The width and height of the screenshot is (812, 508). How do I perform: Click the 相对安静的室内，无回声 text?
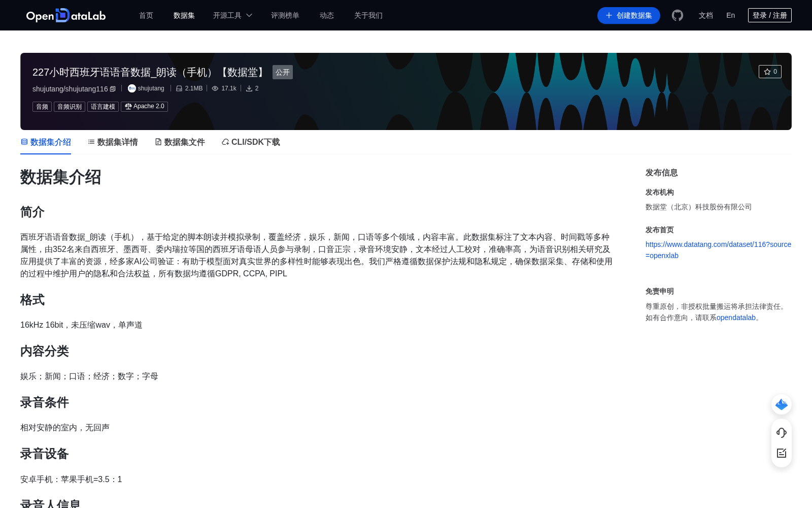[x=65, y=428]
